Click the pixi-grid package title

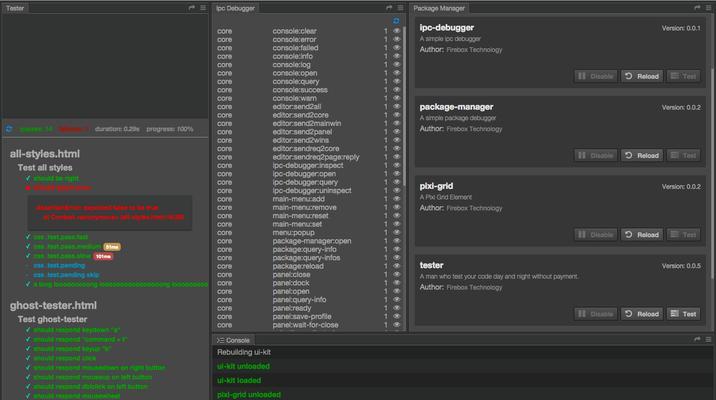437,186
